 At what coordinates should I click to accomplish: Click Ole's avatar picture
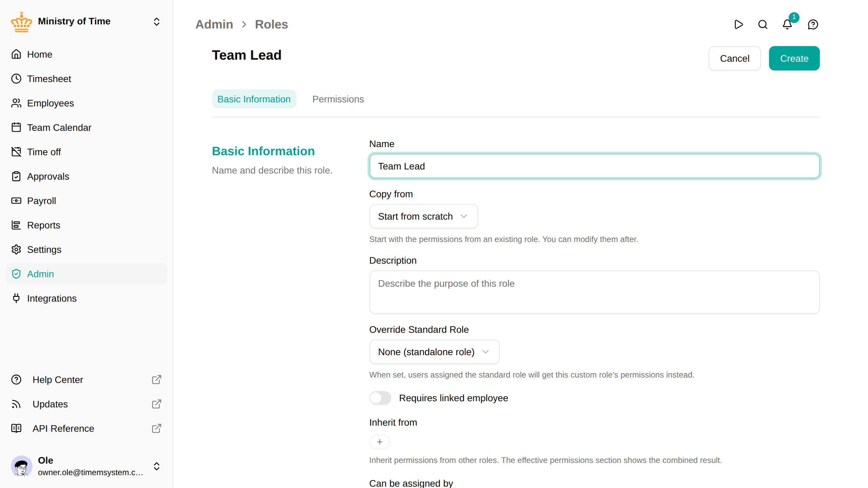[x=21, y=466]
